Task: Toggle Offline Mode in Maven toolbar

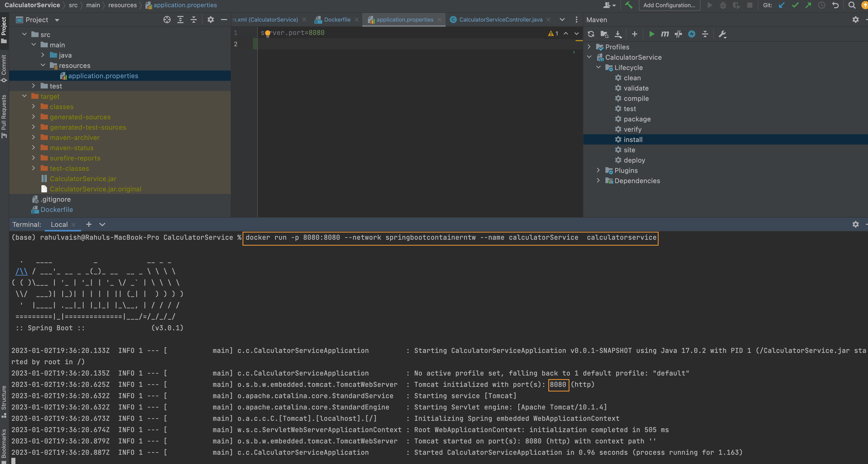Action: pyautogui.click(x=678, y=34)
